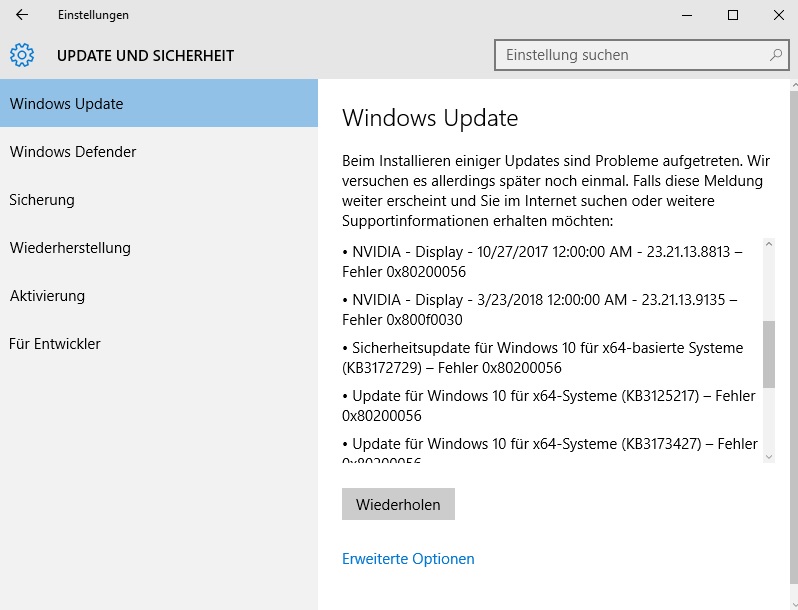
Task: Click the KB3172729 Sicherheitsupdate entry
Action: click(x=547, y=357)
